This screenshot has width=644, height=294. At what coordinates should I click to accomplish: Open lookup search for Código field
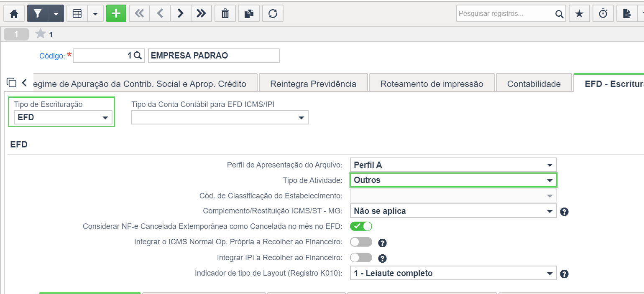coord(138,56)
